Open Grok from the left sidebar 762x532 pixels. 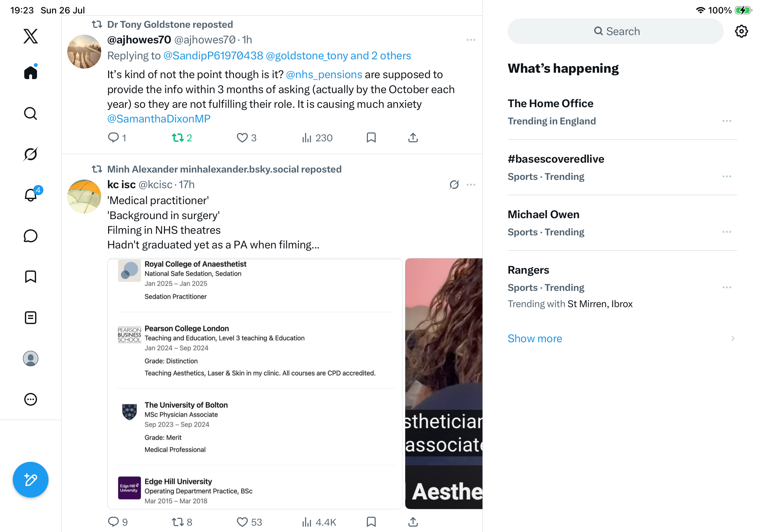[x=31, y=154]
